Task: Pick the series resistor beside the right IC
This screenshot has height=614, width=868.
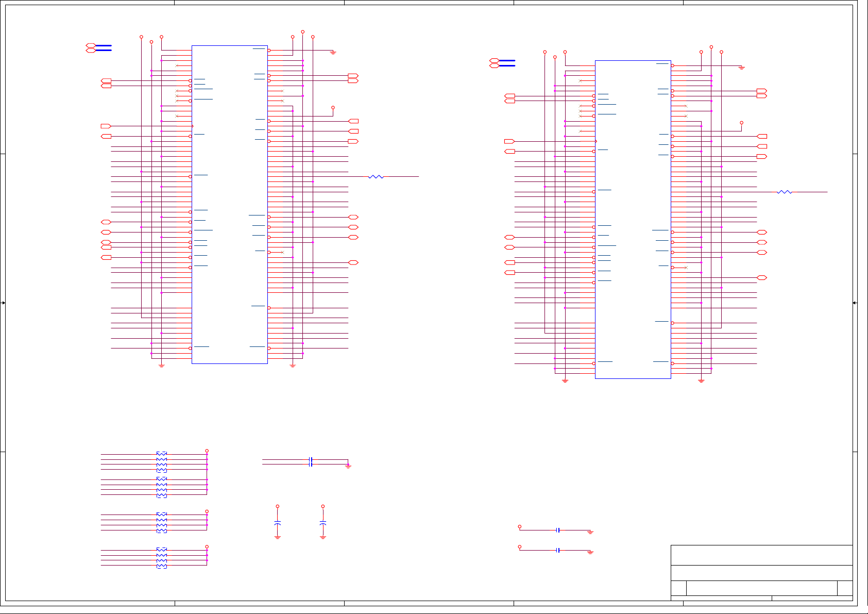Action: point(784,192)
